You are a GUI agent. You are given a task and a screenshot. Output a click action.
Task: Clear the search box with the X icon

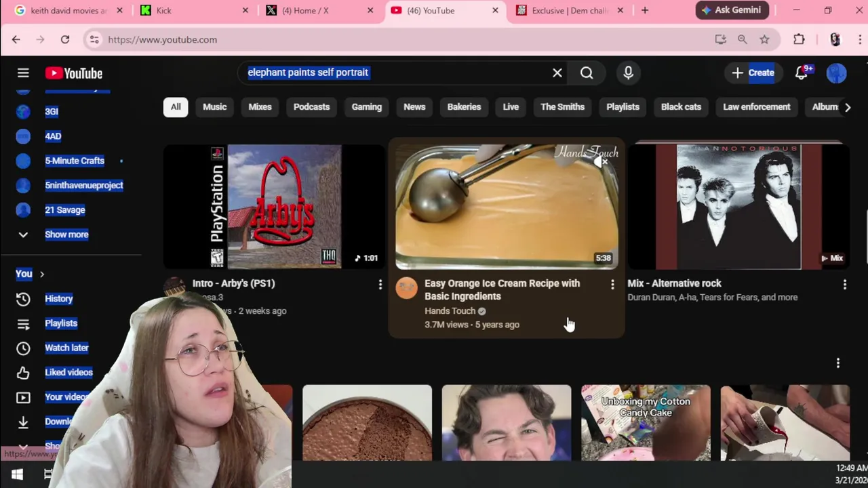click(557, 73)
